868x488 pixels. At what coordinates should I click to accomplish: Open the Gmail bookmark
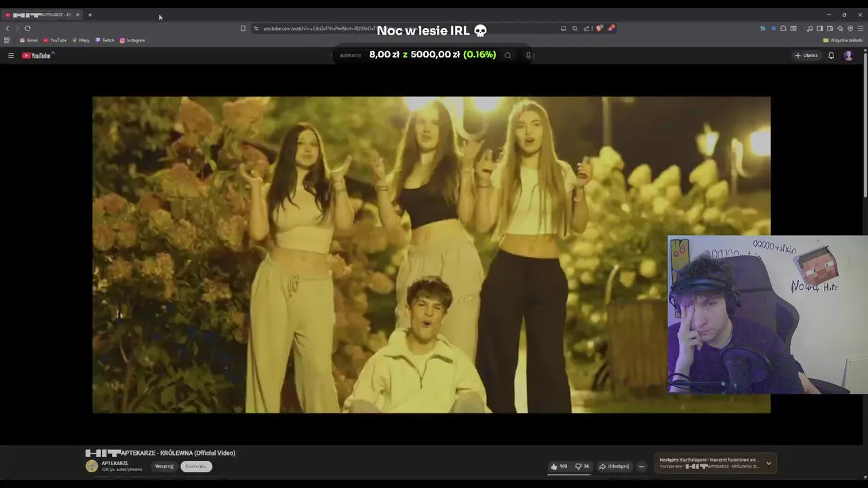28,40
